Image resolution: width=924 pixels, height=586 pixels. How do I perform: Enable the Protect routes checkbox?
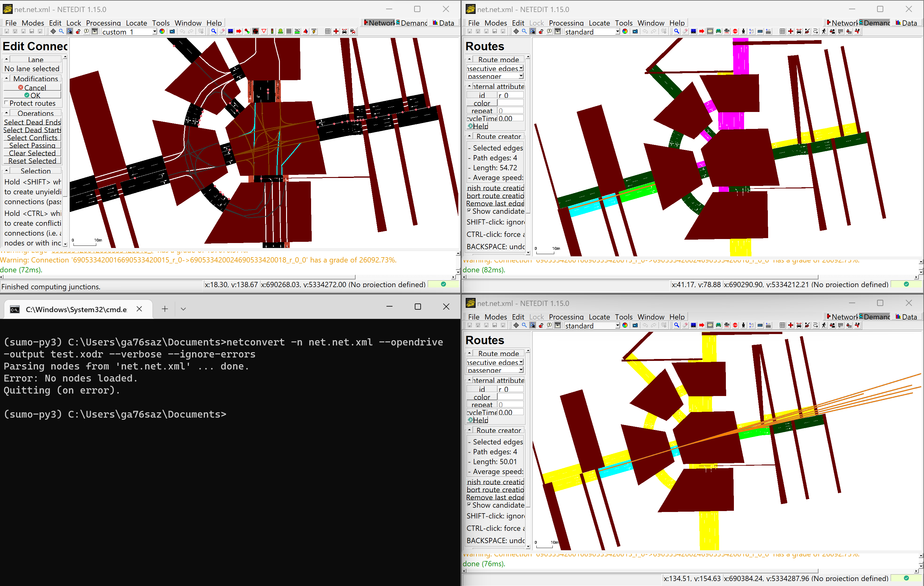pyautogui.click(x=6, y=103)
